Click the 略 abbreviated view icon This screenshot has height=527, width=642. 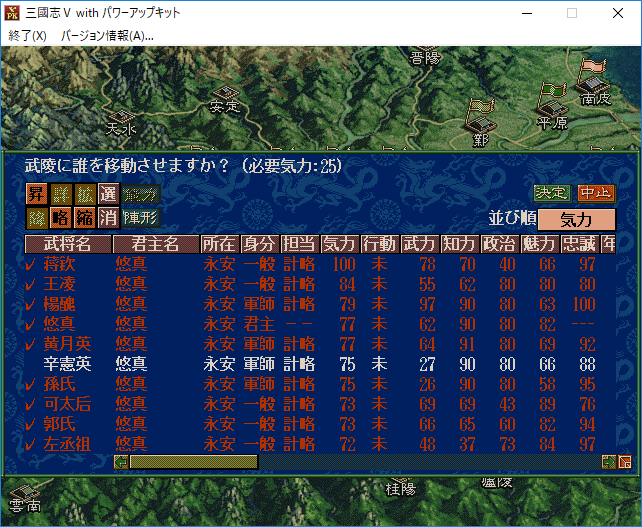tap(61, 216)
